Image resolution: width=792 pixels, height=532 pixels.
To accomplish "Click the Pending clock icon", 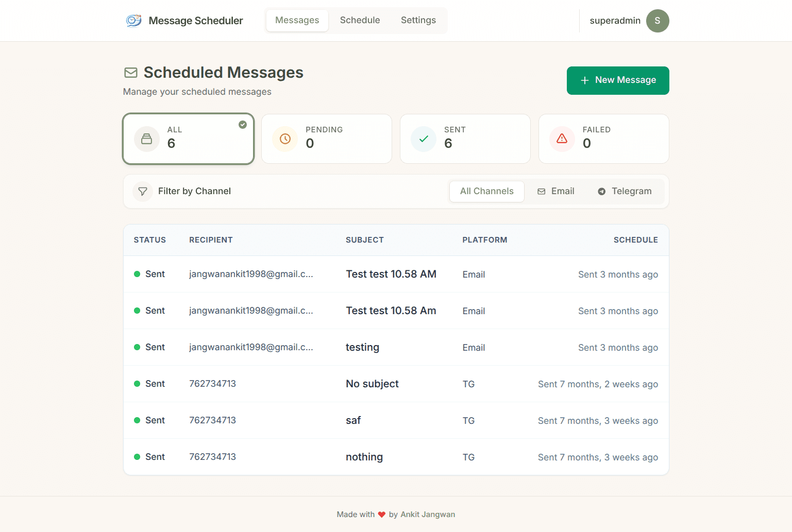I will click(285, 139).
